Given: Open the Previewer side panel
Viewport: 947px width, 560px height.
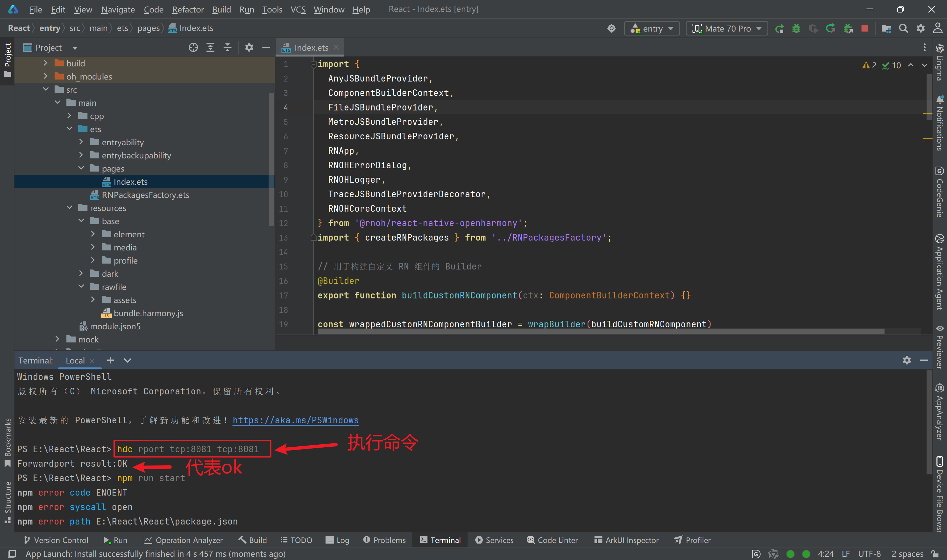Looking at the screenshot, I should [939, 347].
